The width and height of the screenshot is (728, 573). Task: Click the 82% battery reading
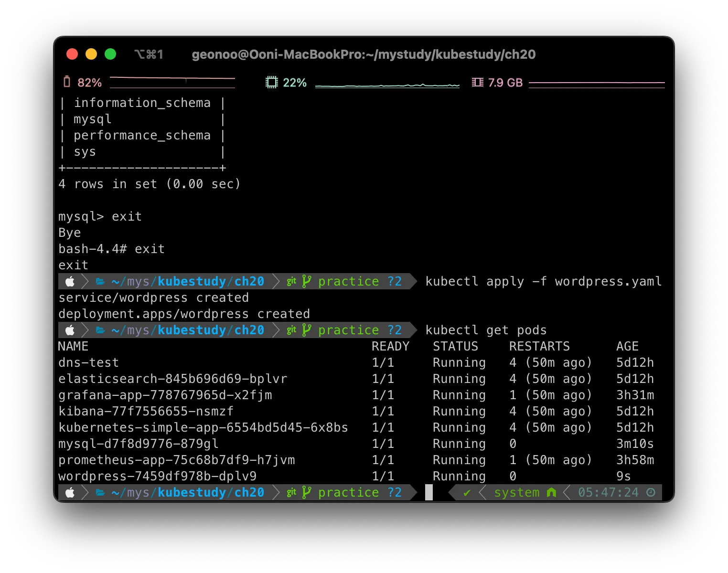click(89, 83)
